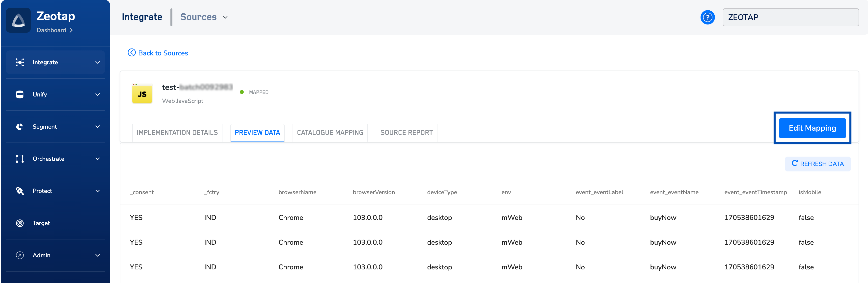This screenshot has width=868, height=283.
Task: Expand the Admin menu chevron
Action: [97, 255]
